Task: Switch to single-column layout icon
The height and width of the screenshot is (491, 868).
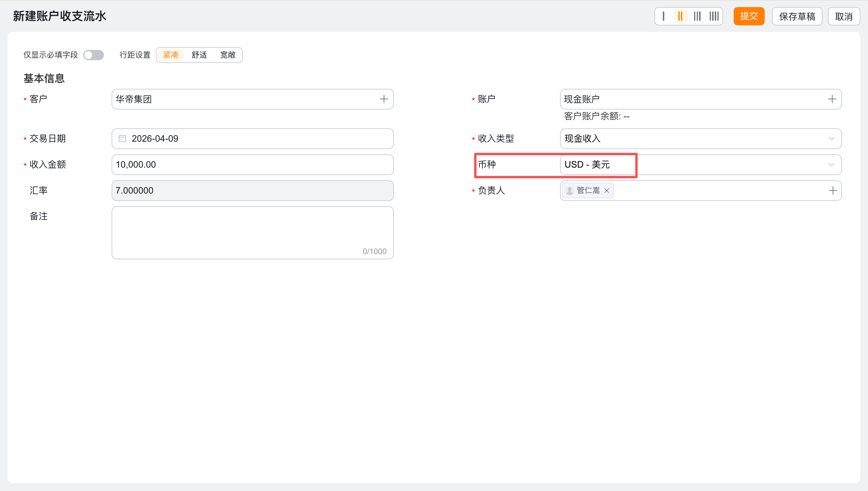Action: (x=663, y=16)
